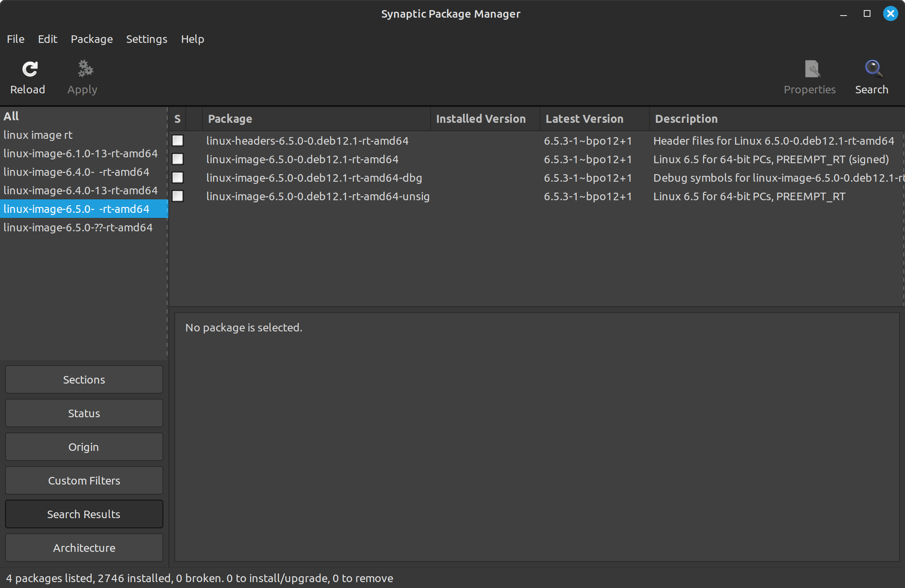Image resolution: width=905 pixels, height=588 pixels.
Task: Click the Apply gears icon
Action: (85, 69)
